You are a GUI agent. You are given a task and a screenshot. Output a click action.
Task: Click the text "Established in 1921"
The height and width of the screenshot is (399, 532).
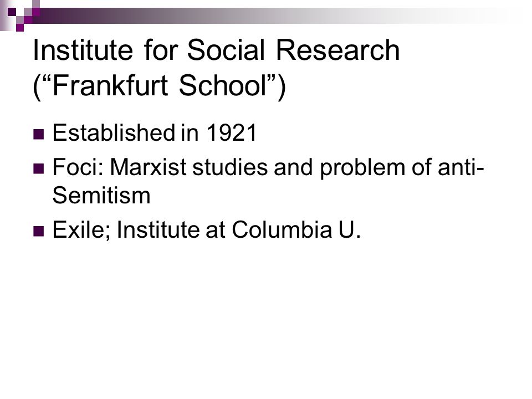coord(155,132)
